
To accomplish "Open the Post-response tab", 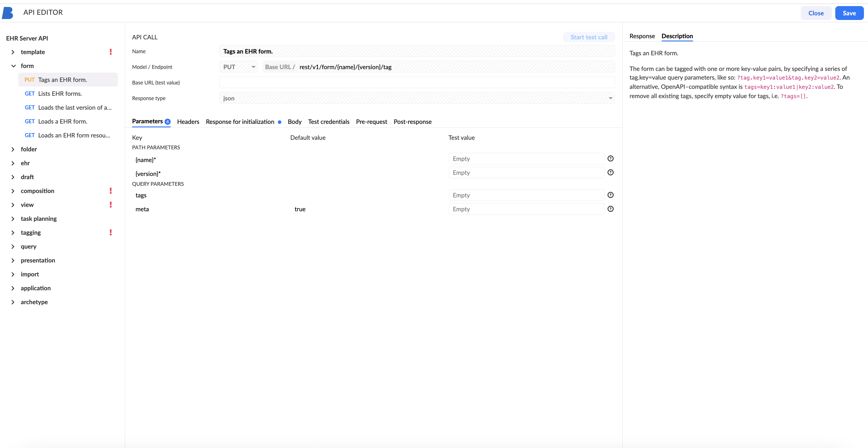I will pos(413,122).
